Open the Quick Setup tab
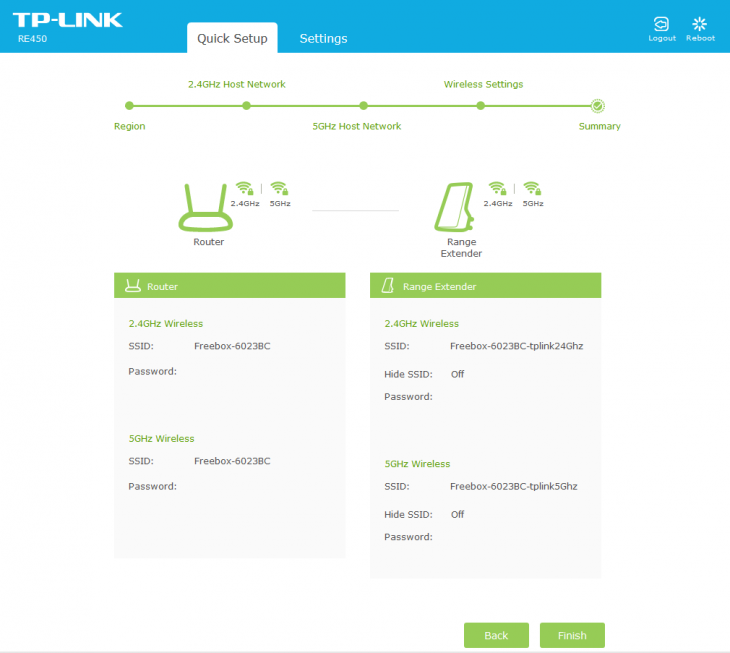The height and width of the screenshot is (653, 730). pyautogui.click(x=232, y=38)
